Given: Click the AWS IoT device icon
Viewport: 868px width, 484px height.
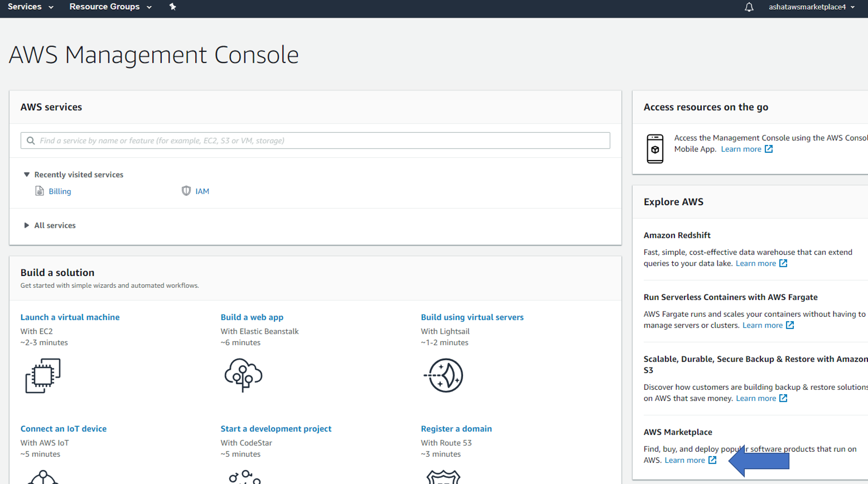Looking at the screenshot, I should coord(43,477).
